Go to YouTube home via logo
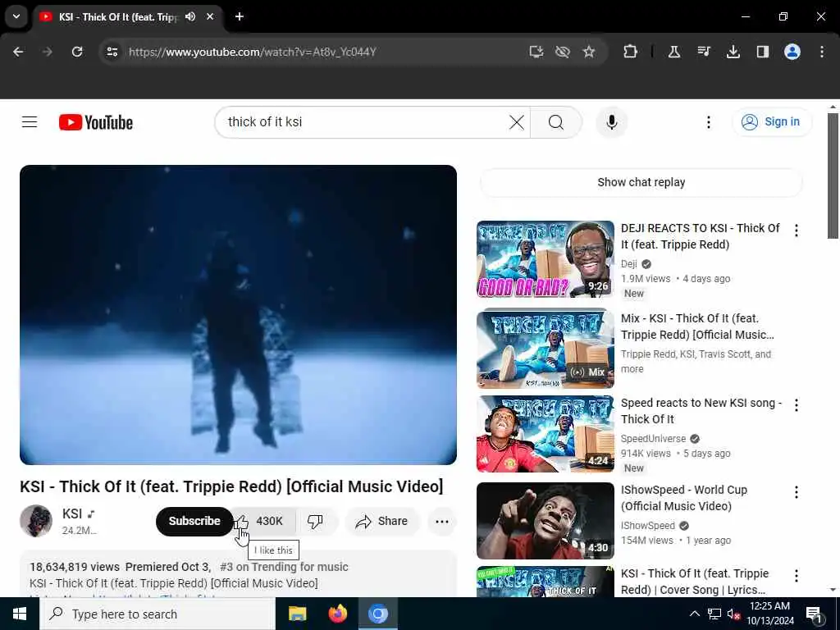 95,122
